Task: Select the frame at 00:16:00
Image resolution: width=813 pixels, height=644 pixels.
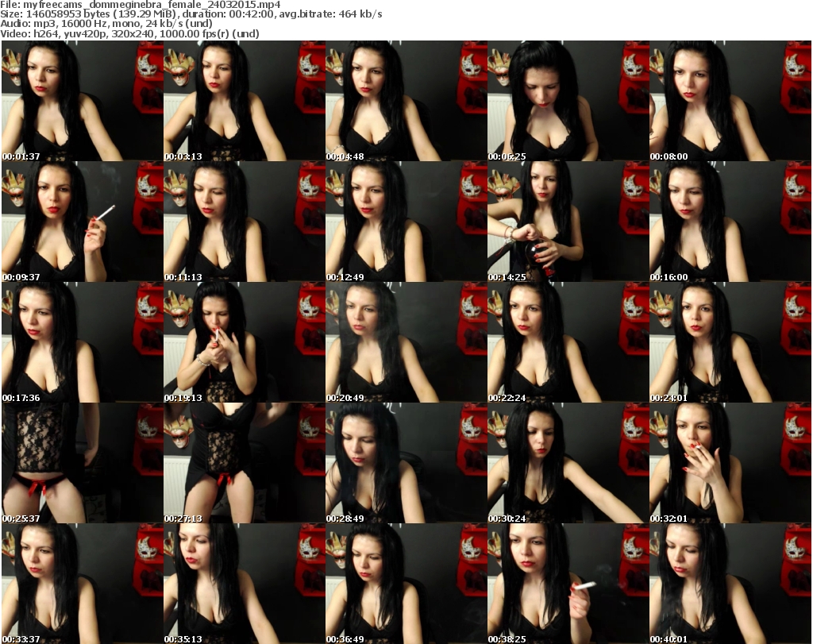Action: coord(730,222)
